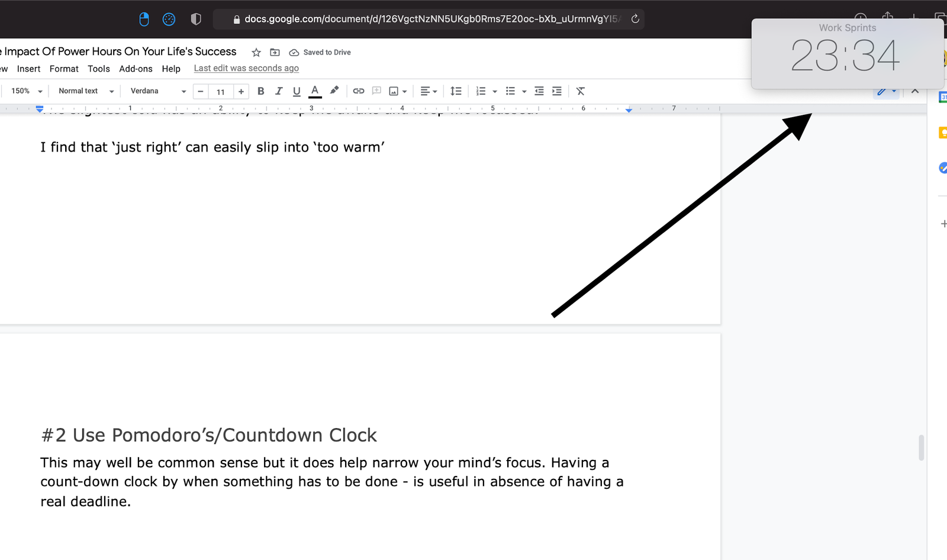
Task: Click heading #2 Use Pomodoro's/Countdown Clock
Action: pos(209,435)
